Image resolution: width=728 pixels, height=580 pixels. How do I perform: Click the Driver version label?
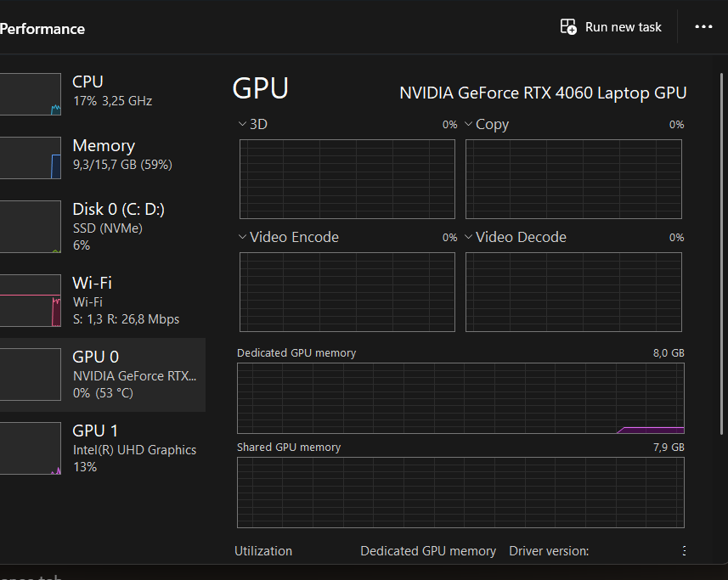549,551
